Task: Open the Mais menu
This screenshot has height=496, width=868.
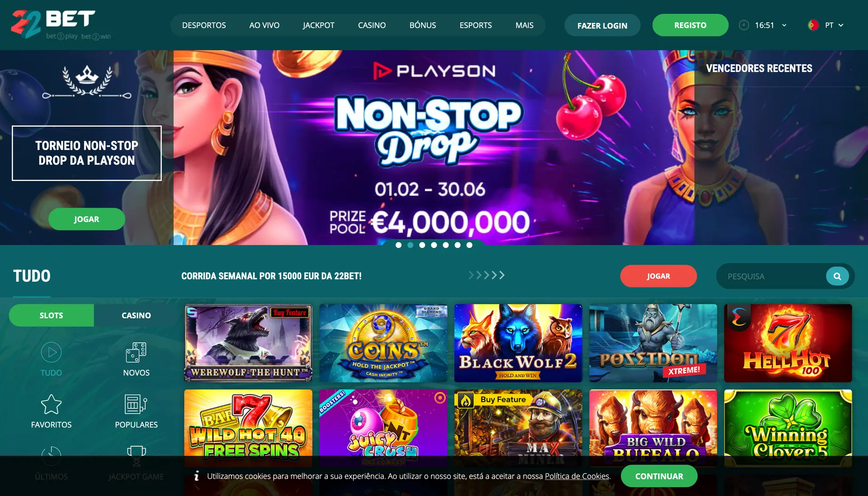Action: click(524, 25)
